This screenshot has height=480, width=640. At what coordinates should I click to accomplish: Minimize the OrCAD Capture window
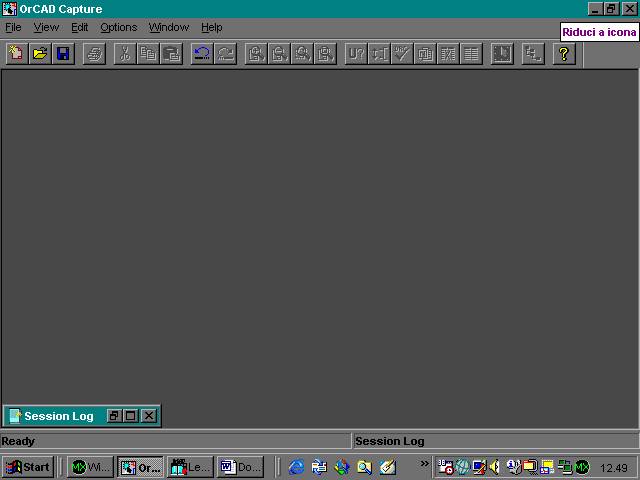(x=595, y=9)
